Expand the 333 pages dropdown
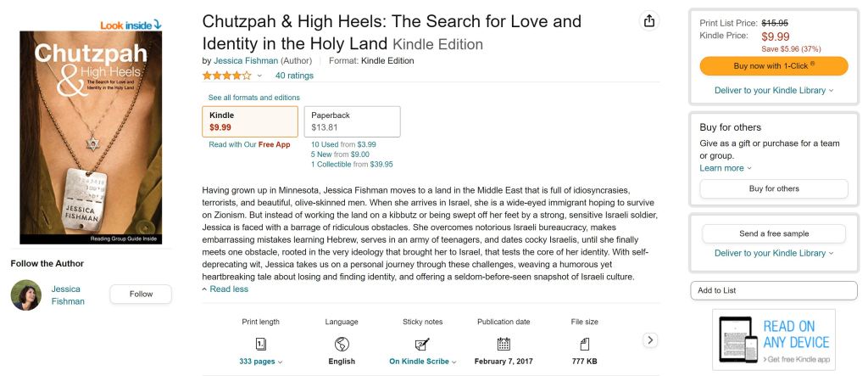868x376 pixels. [261, 362]
